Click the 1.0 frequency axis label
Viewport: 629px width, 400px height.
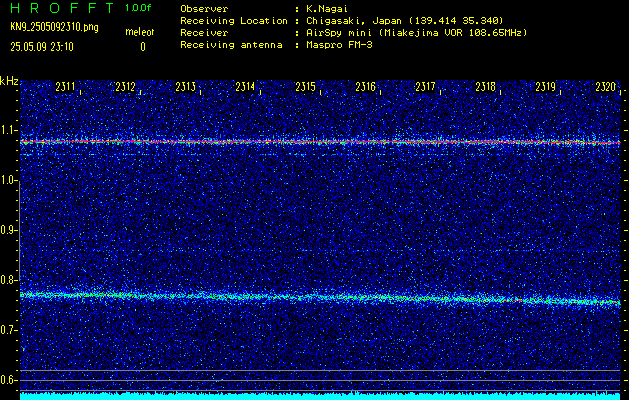point(9,180)
